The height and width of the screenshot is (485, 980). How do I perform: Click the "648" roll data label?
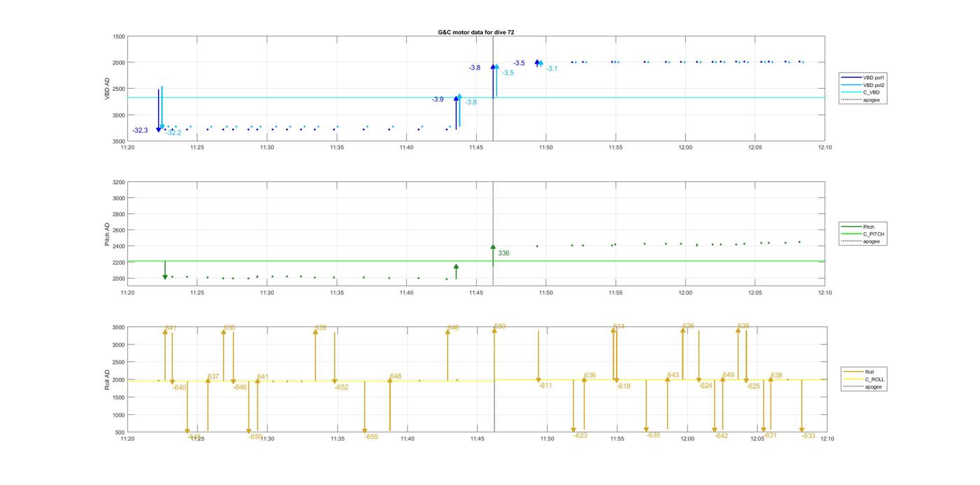(x=395, y=377)
